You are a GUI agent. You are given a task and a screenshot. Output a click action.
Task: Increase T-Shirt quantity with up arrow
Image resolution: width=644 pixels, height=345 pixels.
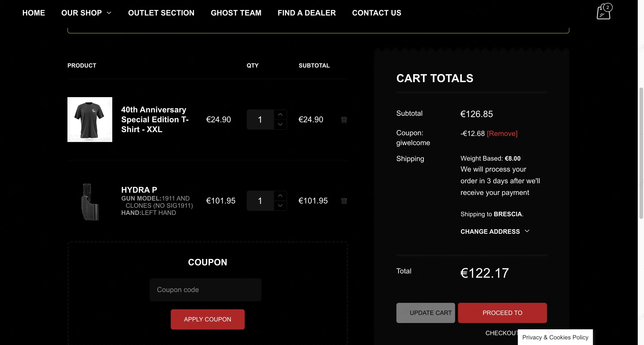[x=280, y=115]
